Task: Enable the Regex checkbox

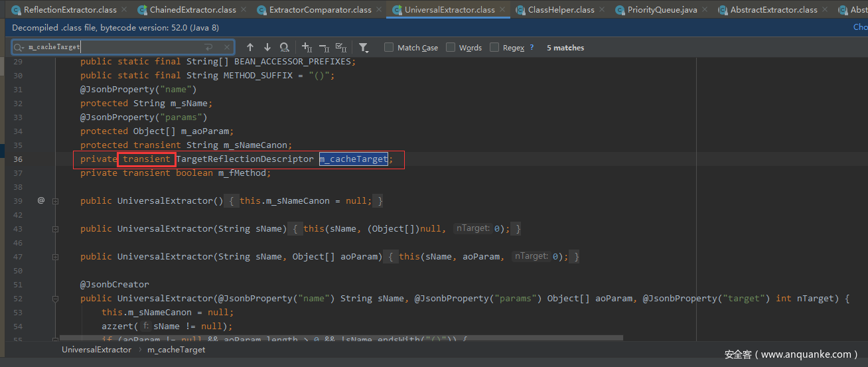Action: 494,47
